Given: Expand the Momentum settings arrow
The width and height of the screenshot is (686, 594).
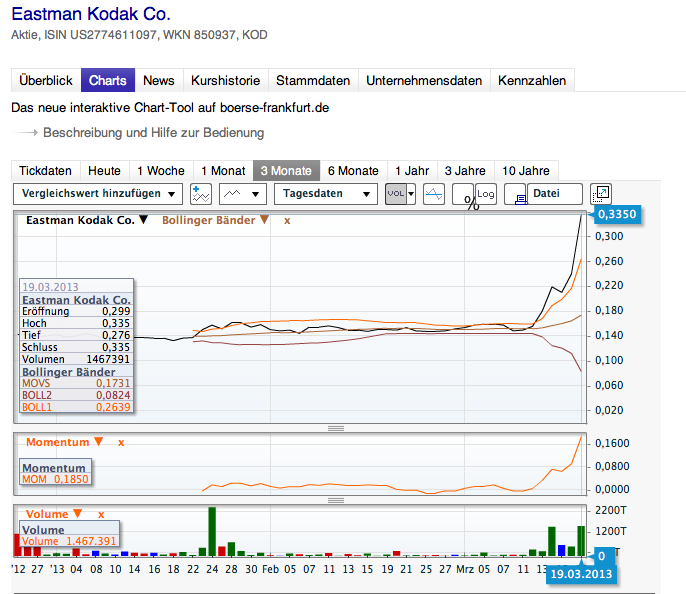Looking at the screenshot, I should (98, 441).
